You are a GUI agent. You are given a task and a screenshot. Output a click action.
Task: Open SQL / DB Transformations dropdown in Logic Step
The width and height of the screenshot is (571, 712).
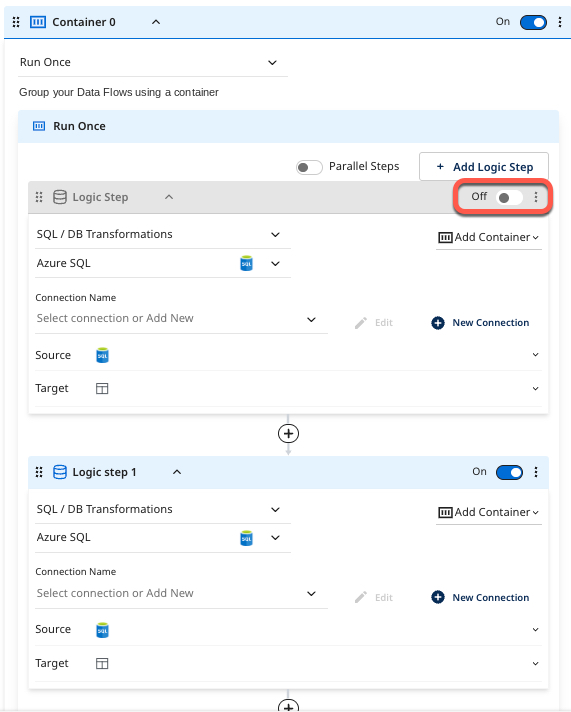point(163,235)
